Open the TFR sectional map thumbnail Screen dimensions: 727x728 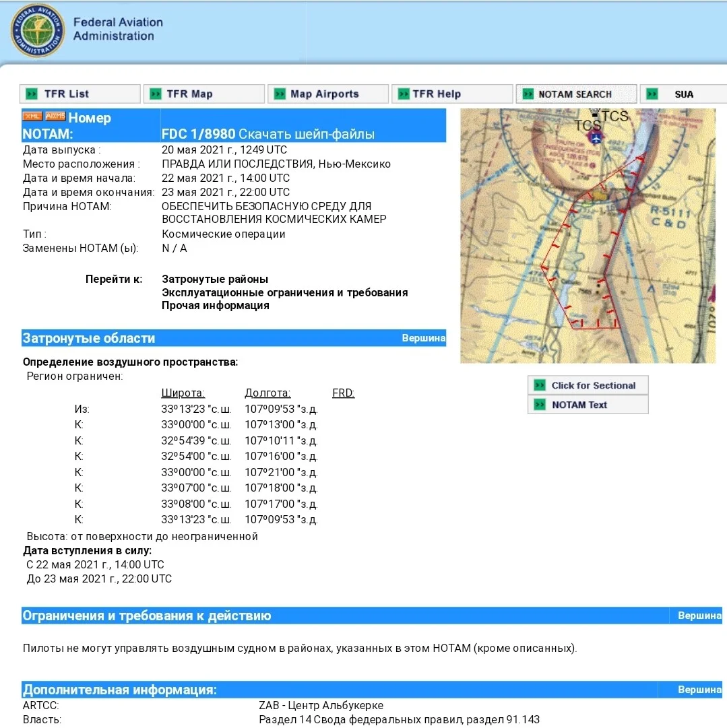(x=588, y=236)
